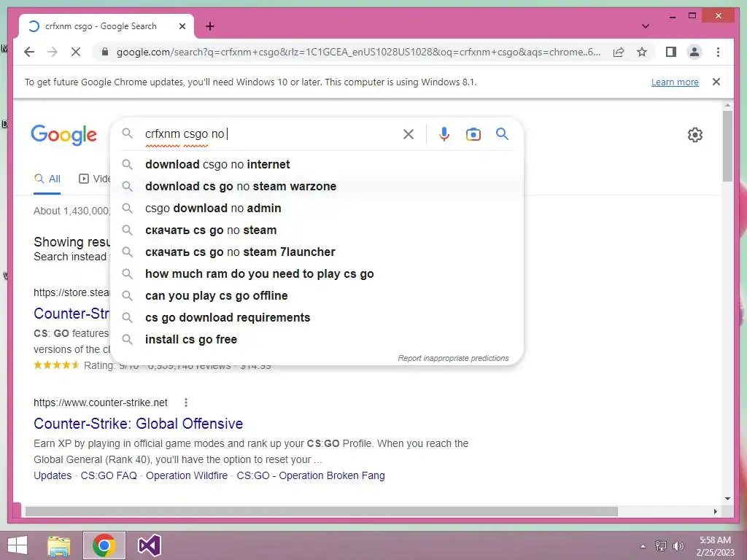Click the address bar URL
This screenshot has height=560, width=747.
click(358, 52)
